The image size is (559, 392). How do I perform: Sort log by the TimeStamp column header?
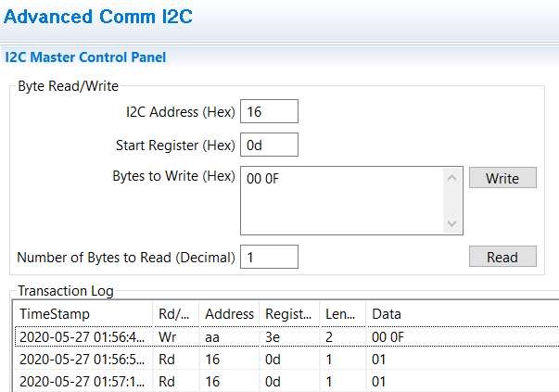click(x=83, y=314)
